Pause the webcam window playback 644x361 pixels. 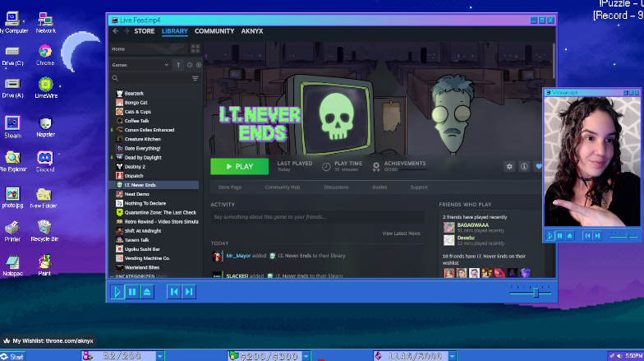[560, 236]
